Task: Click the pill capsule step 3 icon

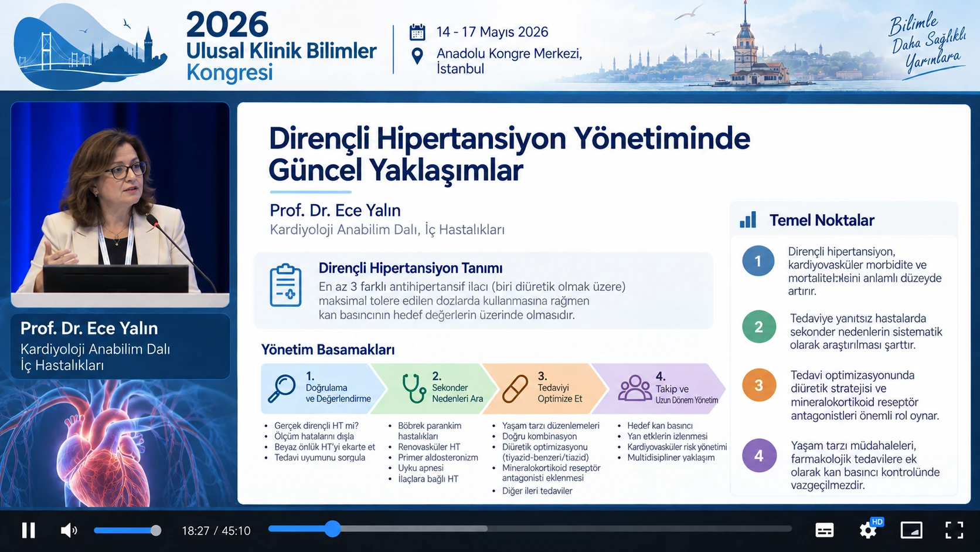Action: click(x=515, y=388)
